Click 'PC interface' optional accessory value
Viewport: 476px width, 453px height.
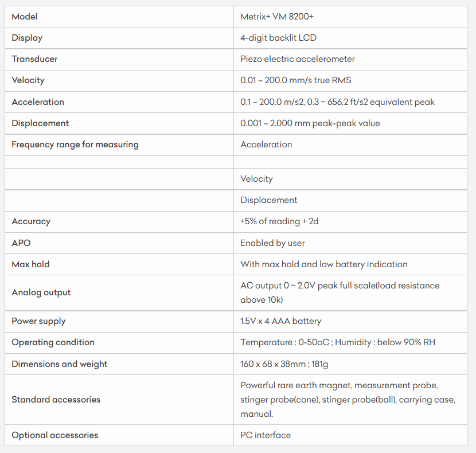pyautogui.click(x=265, y=435)
